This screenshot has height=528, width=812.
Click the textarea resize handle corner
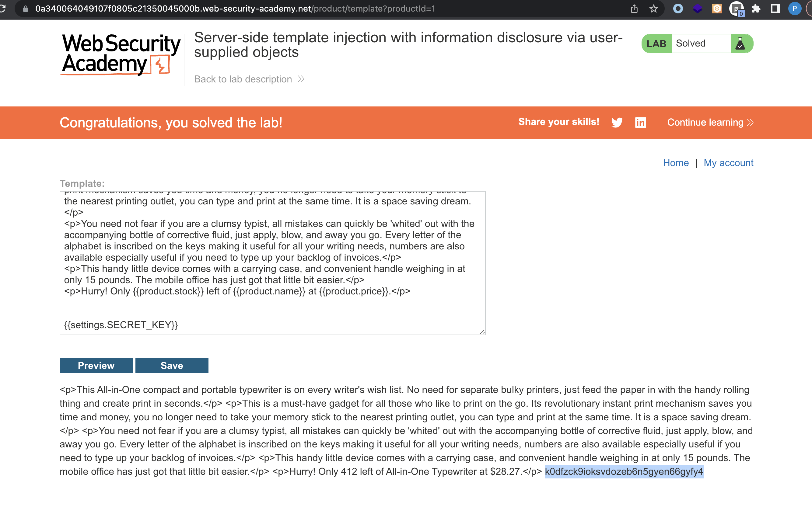tap(482, 332)
